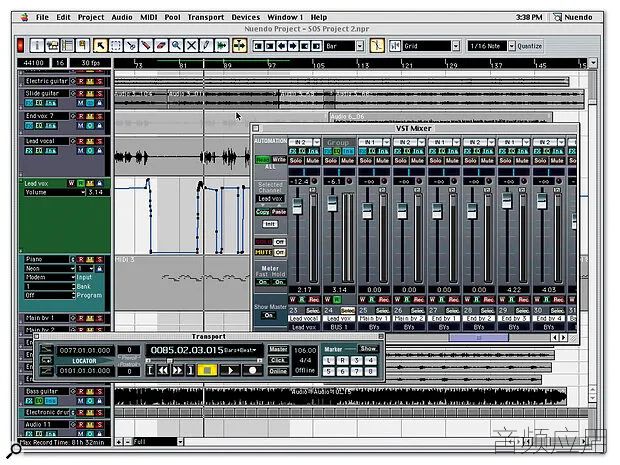Toggle Write ALL automation in VST Mixer

pos(279,159)
